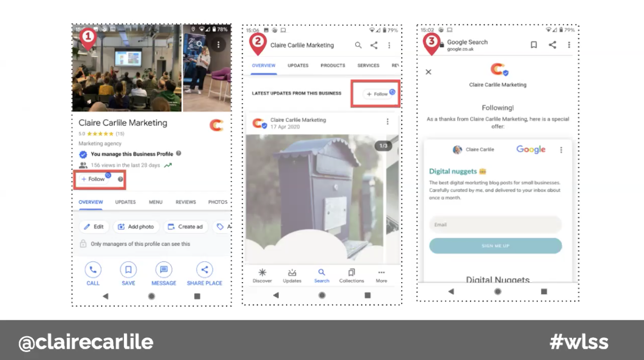Tap the Share Place icon
The image size is (644, 360).
(204, 270)
